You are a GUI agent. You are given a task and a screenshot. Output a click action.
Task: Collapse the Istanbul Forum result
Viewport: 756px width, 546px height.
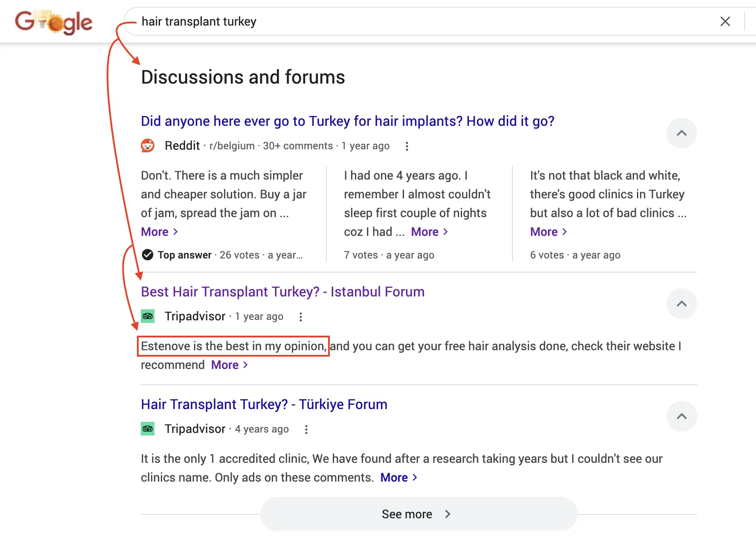(x=681, y=304)
